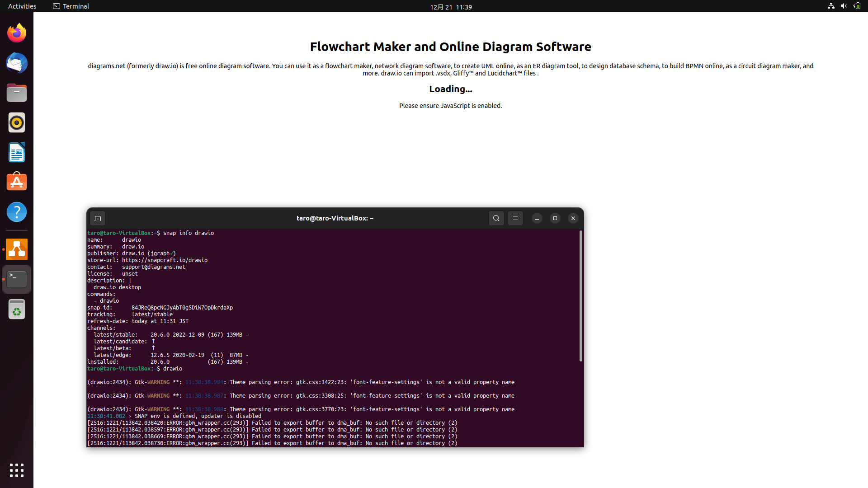The width and height of the screenshot is (868, 488).
Task: Open Ubuntu Software store icon
Action: pos(17,182)
